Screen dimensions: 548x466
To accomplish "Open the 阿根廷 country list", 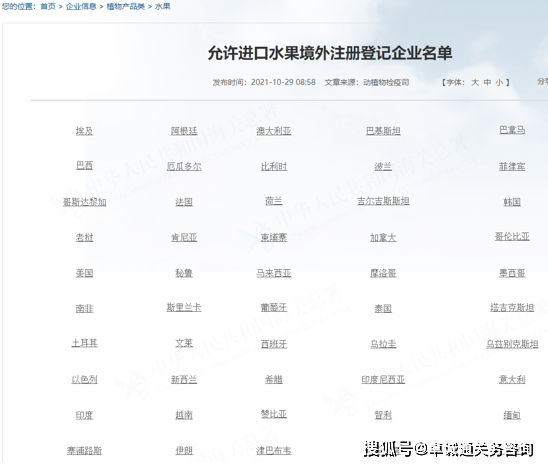I will tap(184, 131).
